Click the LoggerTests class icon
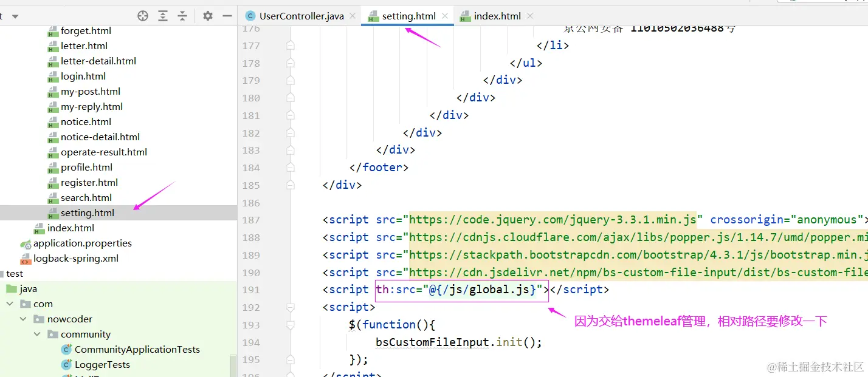 (66, 365)
